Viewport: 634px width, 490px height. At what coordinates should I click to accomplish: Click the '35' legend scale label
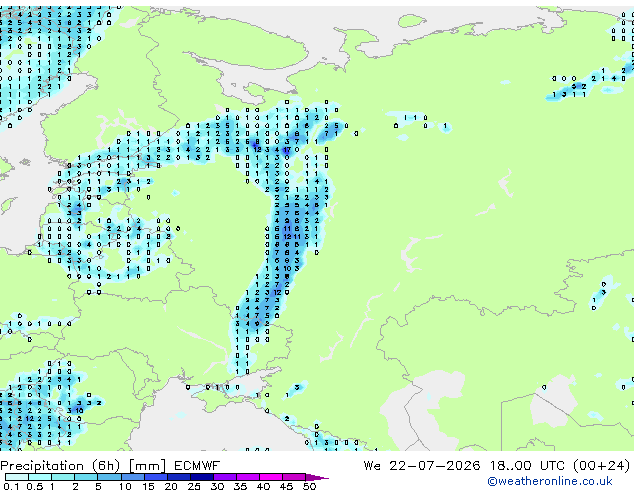(x=240, y=486)
